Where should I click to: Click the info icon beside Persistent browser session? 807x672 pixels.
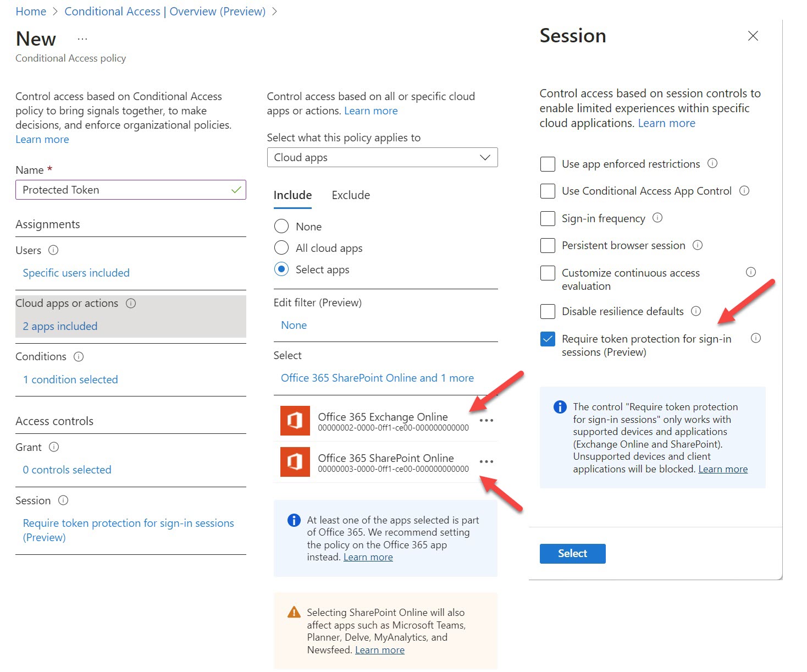pos(698,245)
